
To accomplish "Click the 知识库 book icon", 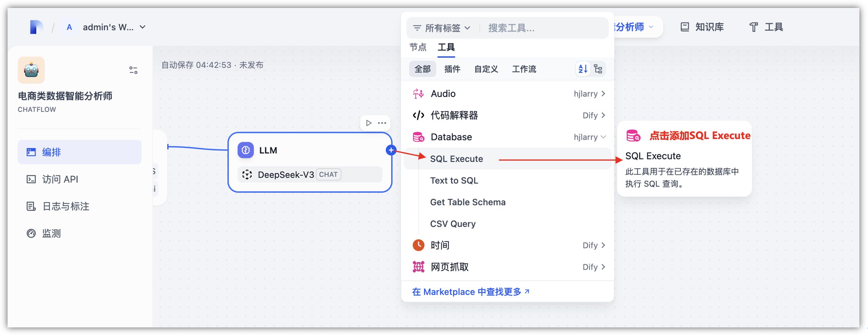I will click(x=685, y=27).
